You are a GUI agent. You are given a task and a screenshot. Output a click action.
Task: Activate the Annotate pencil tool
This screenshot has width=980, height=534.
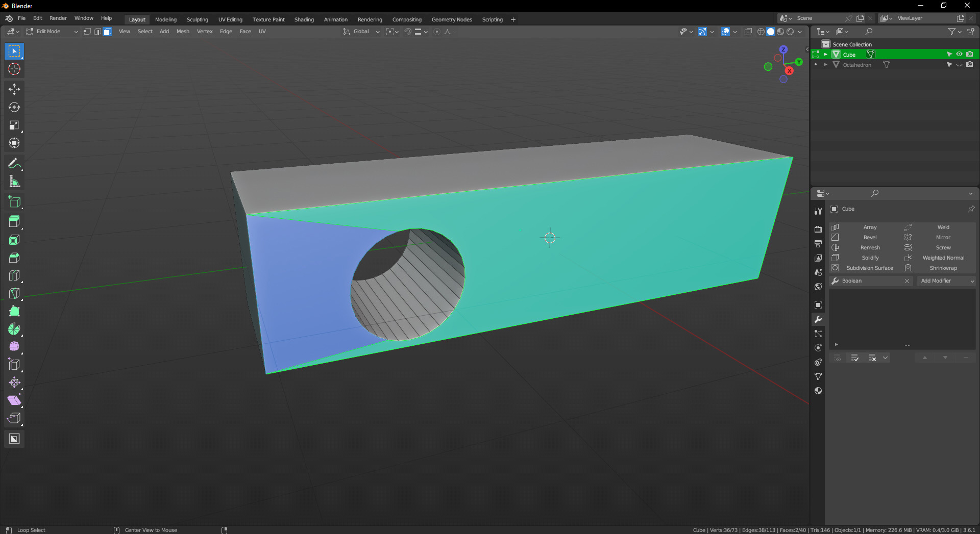(x=14, y=164)
